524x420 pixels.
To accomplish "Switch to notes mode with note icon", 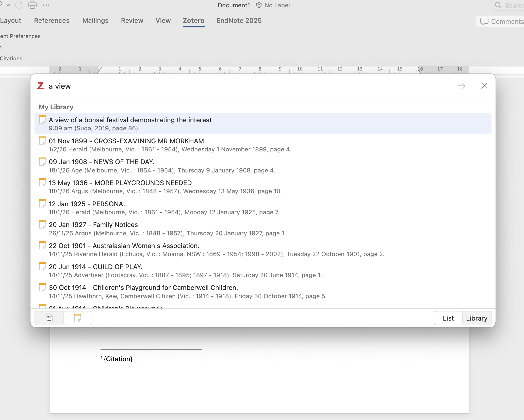I will (78, 318).
